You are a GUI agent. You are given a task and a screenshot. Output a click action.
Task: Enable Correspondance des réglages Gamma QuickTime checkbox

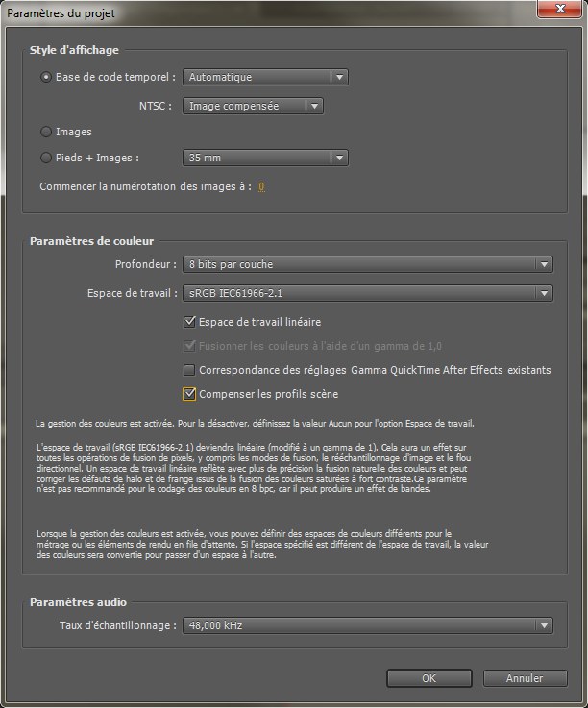pyautogui.click(x=189, y=370)
